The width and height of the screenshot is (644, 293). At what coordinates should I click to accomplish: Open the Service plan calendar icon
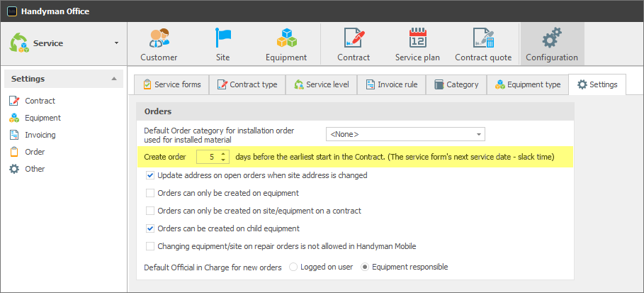[x=418, y=38]
